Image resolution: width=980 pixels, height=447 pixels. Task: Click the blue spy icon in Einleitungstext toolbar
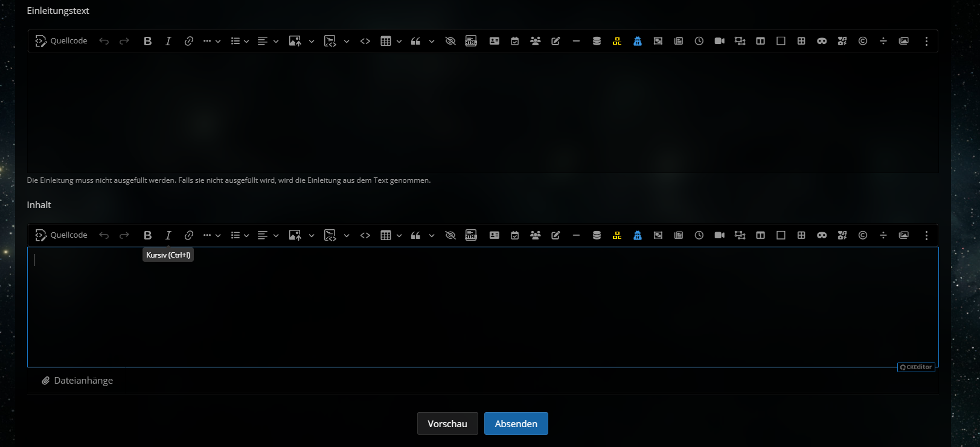[637, 41]
